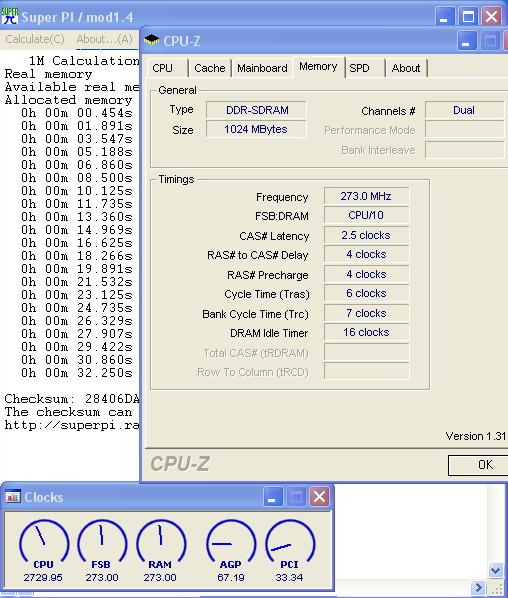
Task: Click the Frequency 273.0 MHz field
Action: pos(366,196)
